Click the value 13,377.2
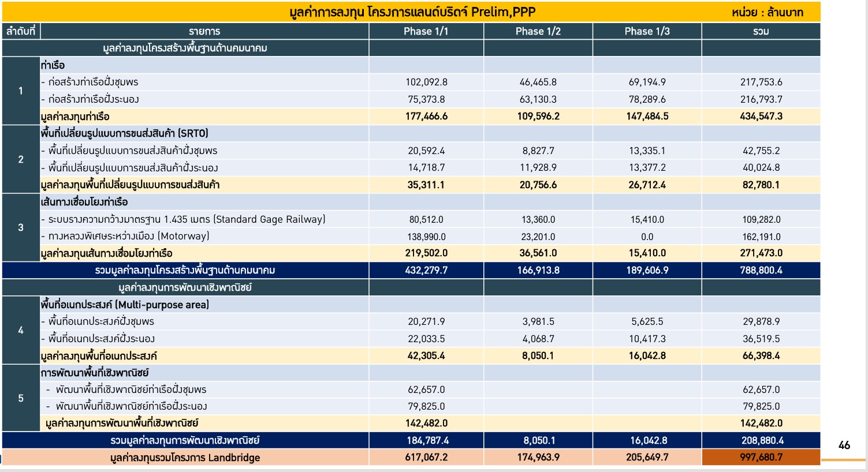Screen dimensions: 868x472 647,167
